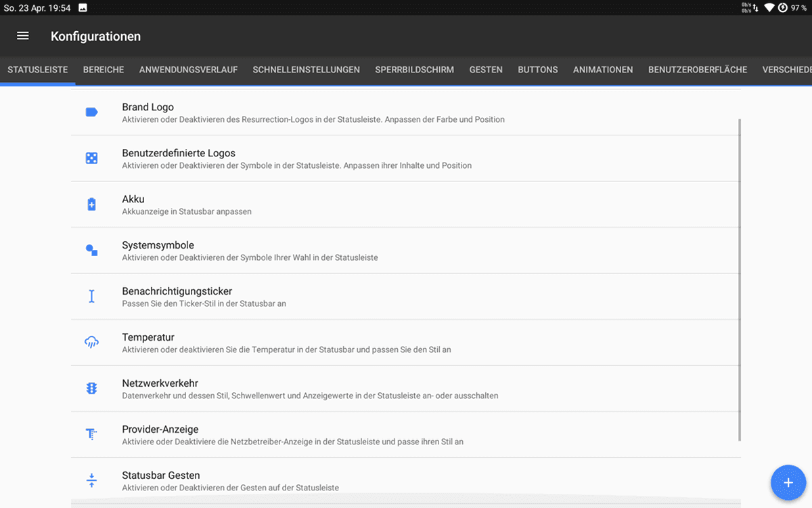Switch to the Bereiche tab
This screenshot has width=812, height=508.
tap(104, 70)
